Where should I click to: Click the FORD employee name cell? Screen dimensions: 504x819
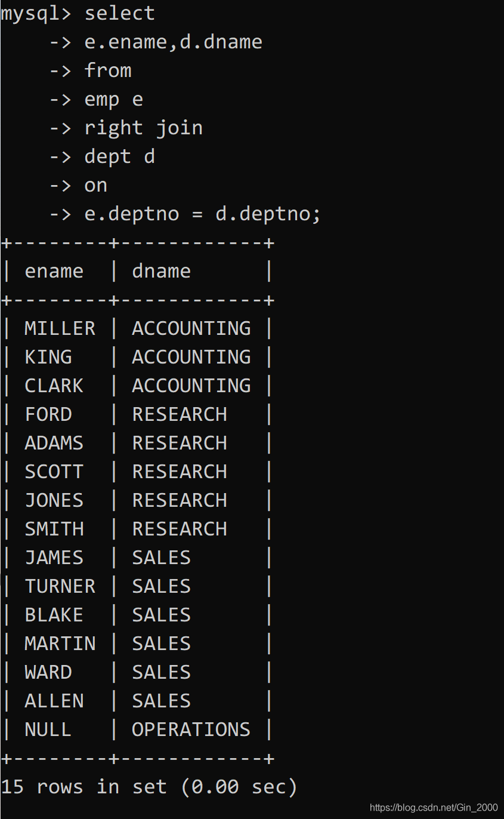pos(48,414)
